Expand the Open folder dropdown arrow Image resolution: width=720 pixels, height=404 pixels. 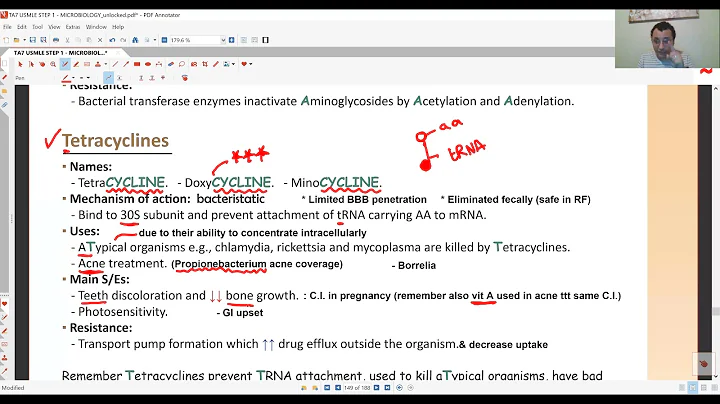tap(25, 40)
